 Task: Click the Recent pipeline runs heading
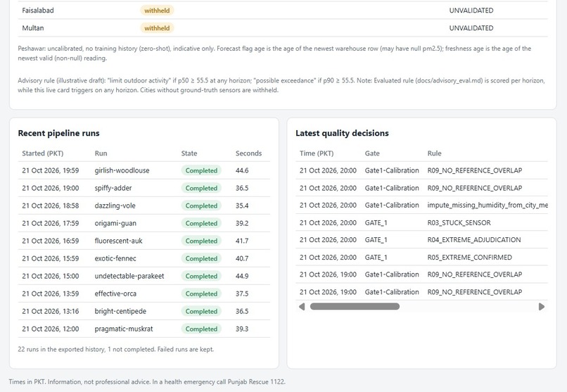point(58,133)
